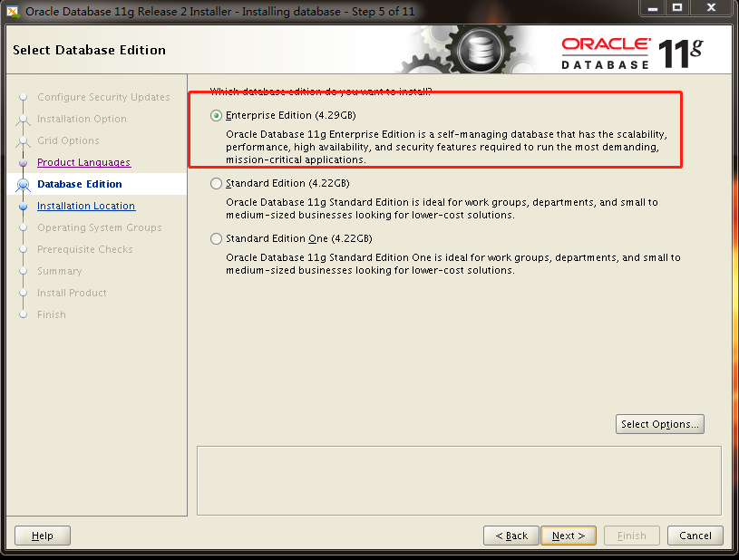Click the Summary step in the sidebar
Screen dimensions: 739x560
(x=59, y=271)
